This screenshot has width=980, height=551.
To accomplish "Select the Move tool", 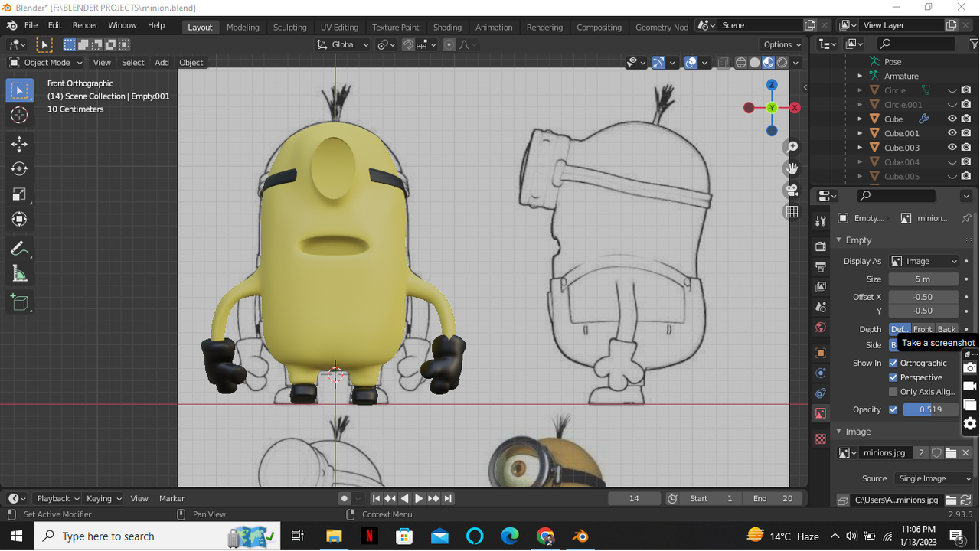I will [x=19, y=144].
